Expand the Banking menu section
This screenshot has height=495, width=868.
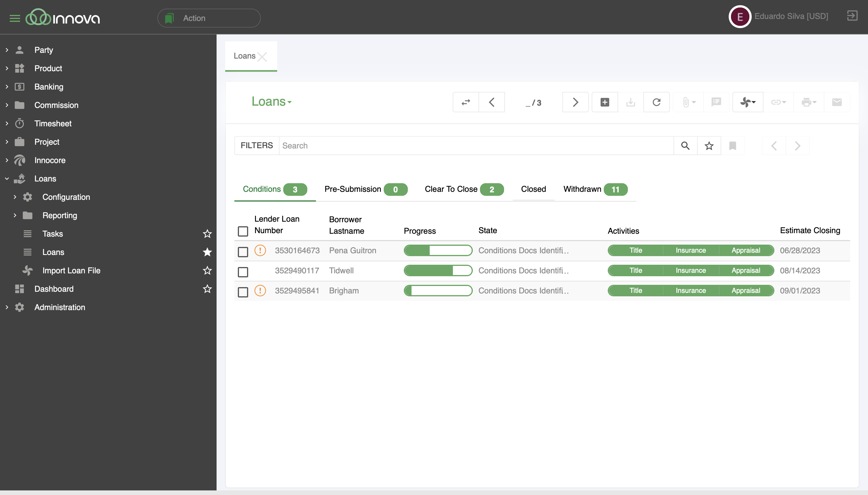pyautogui.click(x=49, y=87)
